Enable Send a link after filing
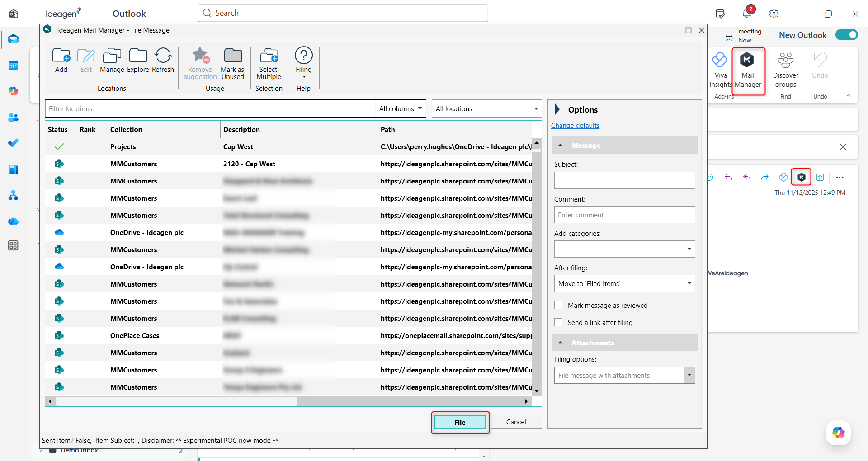Image resolution: width=868 pixels, height=461 pixels. [559, 323]
